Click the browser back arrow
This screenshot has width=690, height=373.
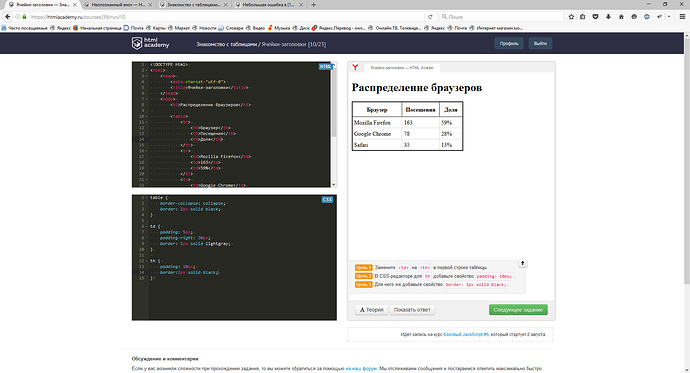coord(7,17)
